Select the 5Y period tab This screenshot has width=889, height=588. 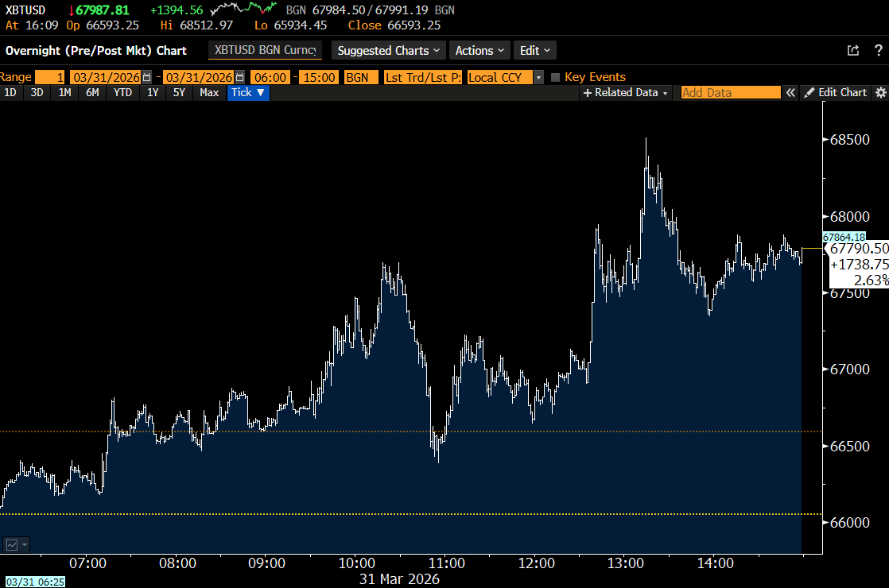pyautogui.click(x=179, y=93)
